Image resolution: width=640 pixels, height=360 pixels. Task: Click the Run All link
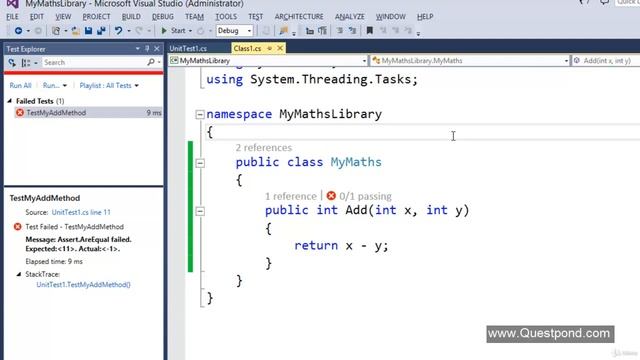20,85
